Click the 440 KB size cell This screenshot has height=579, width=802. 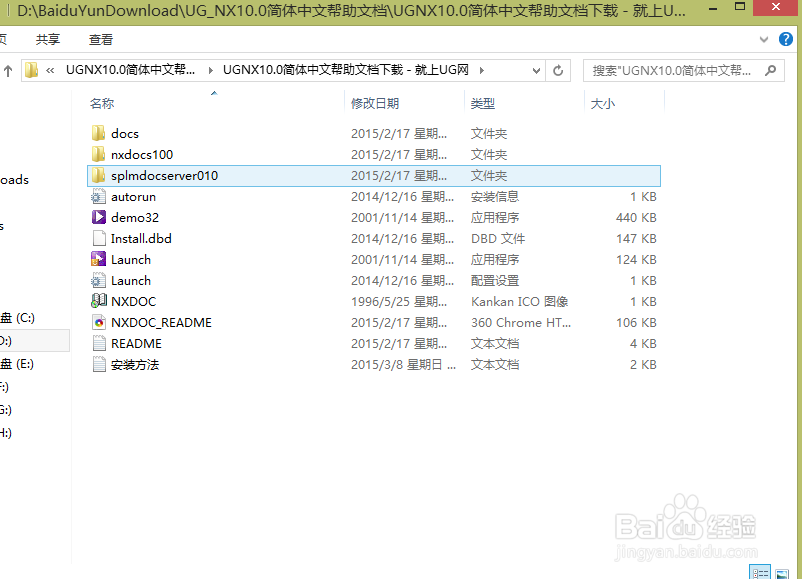coord(636,217)
